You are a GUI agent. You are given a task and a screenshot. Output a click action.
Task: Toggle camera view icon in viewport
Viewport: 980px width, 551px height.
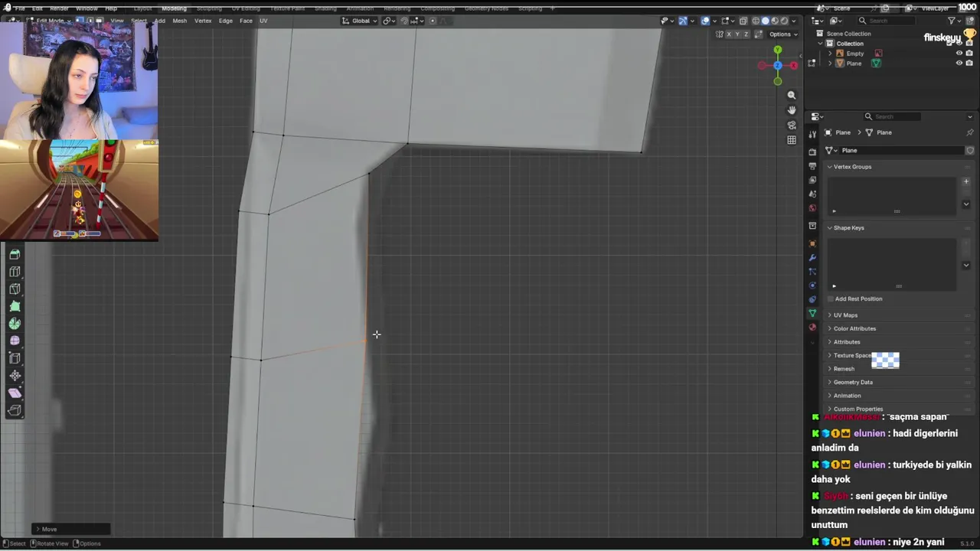pyautogui.click(x=792, y=126)
